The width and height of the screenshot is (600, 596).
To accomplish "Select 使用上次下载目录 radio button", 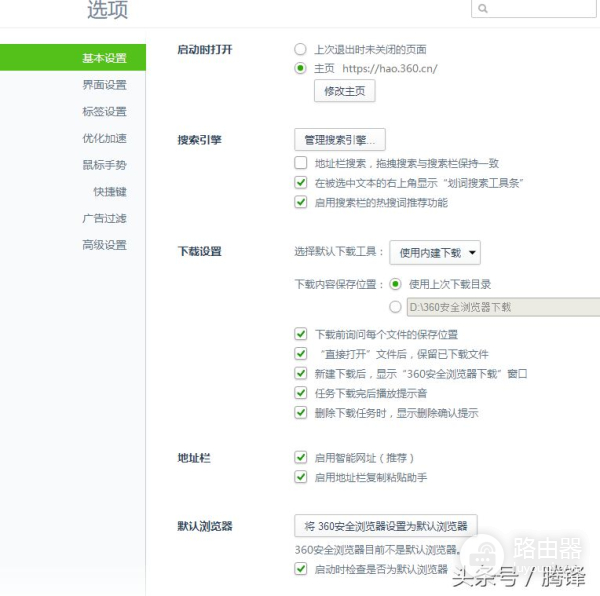I will (x=395, y=284).
